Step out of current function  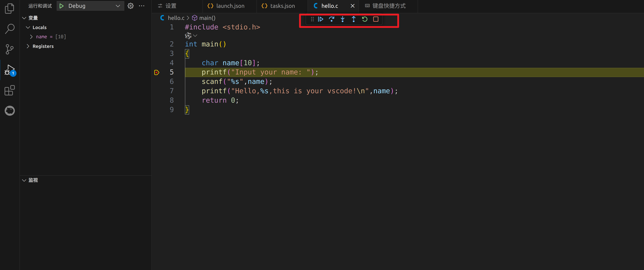coord(353,19)
